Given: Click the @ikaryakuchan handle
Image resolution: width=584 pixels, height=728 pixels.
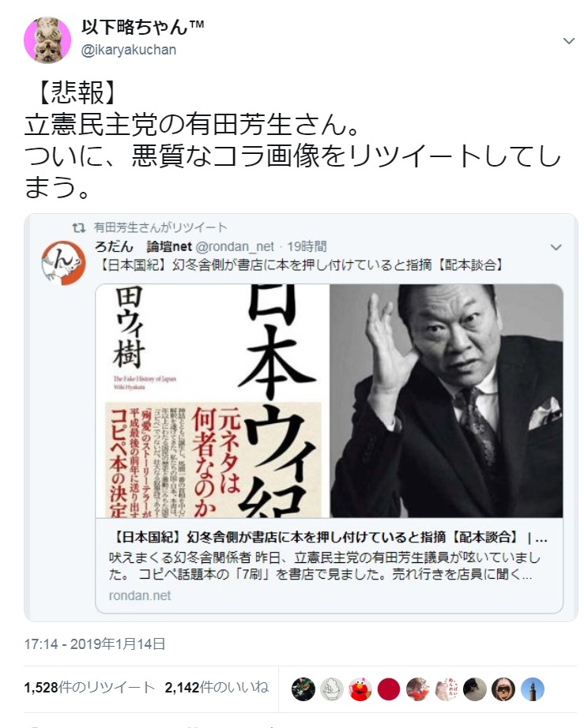Looking at the screenshot, I should coord(129,50).
